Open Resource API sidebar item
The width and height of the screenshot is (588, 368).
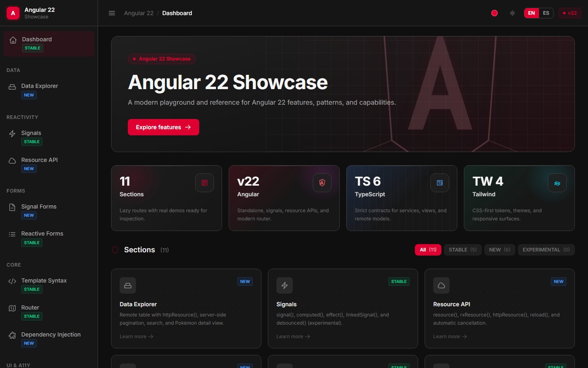pyautogui.click(x=49, y=164)
